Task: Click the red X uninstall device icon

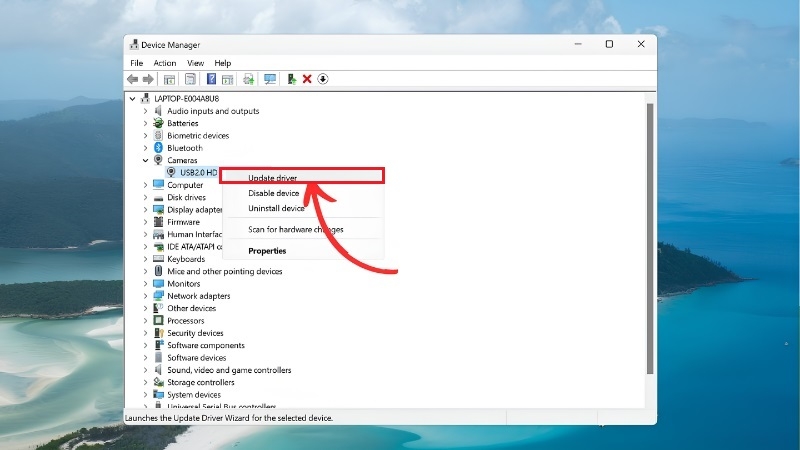Action: point(307,79)
